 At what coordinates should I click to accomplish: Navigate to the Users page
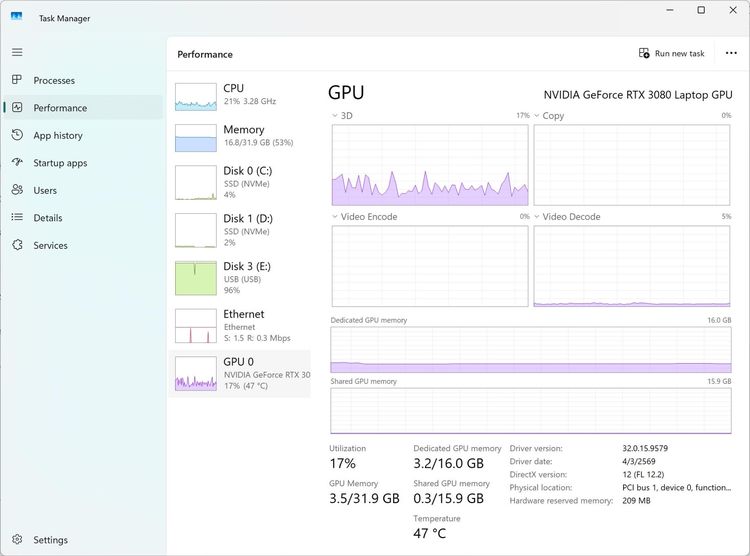(45, 190)
